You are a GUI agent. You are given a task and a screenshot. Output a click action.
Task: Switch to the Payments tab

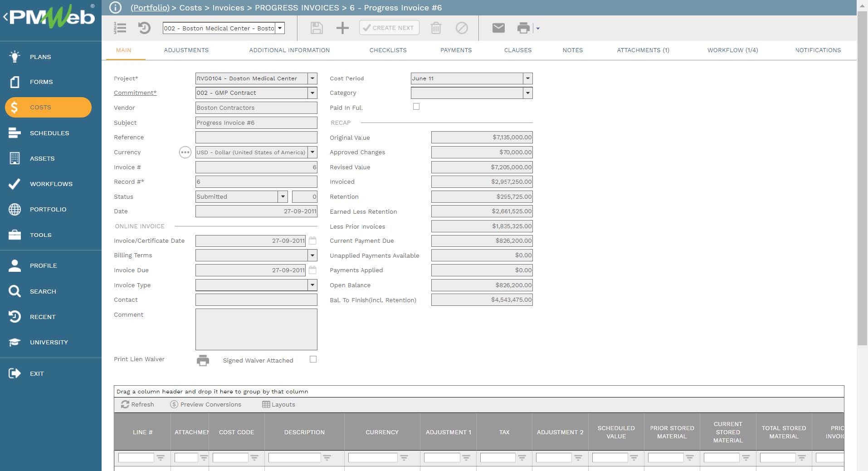pyautogui.click(x=456, y=50)
